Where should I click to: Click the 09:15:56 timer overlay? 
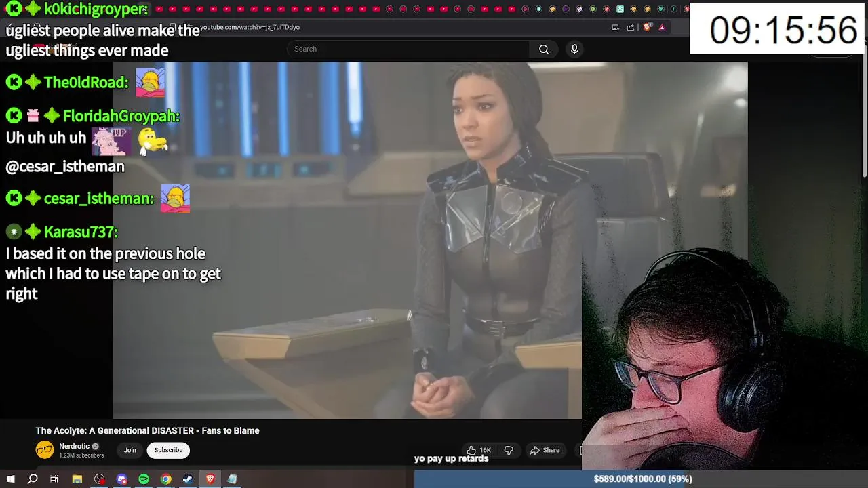coord(778,29)
